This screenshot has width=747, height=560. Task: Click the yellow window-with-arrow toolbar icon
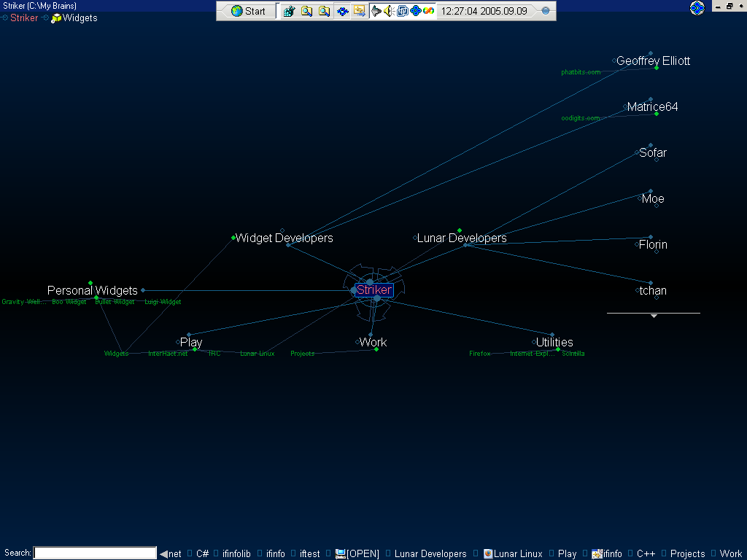359,11
